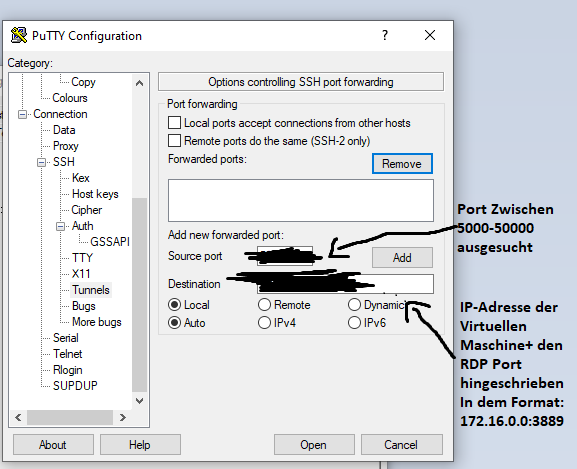Select the Auth category
Image resolution: width=577 pixels, height=469 pixels.
[82, 226]
